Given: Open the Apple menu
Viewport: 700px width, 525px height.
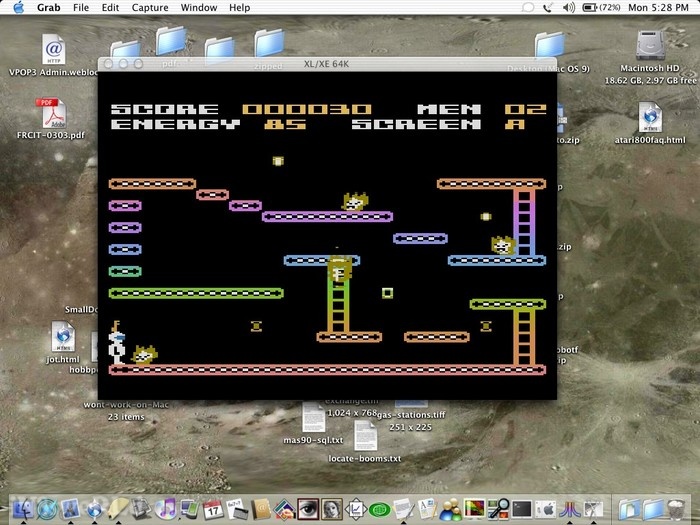Looking at the screenshot, I should pyautogui.click(x=19, y=7).
